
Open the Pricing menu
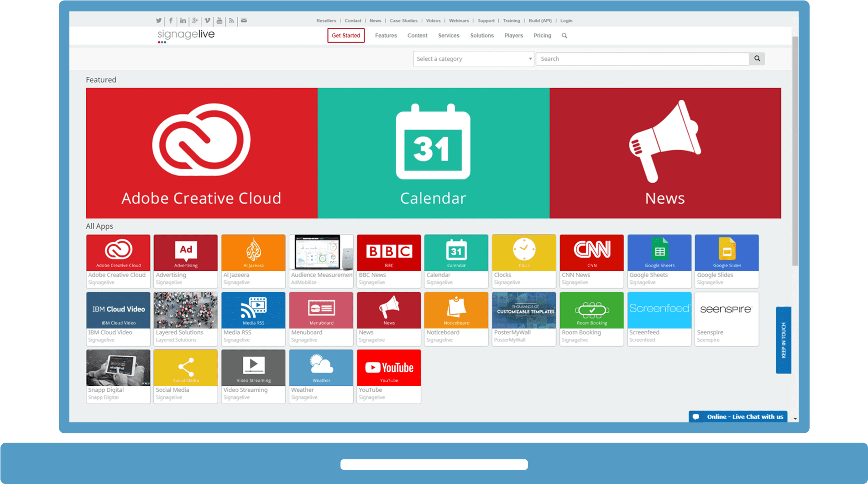coord(542,35)
